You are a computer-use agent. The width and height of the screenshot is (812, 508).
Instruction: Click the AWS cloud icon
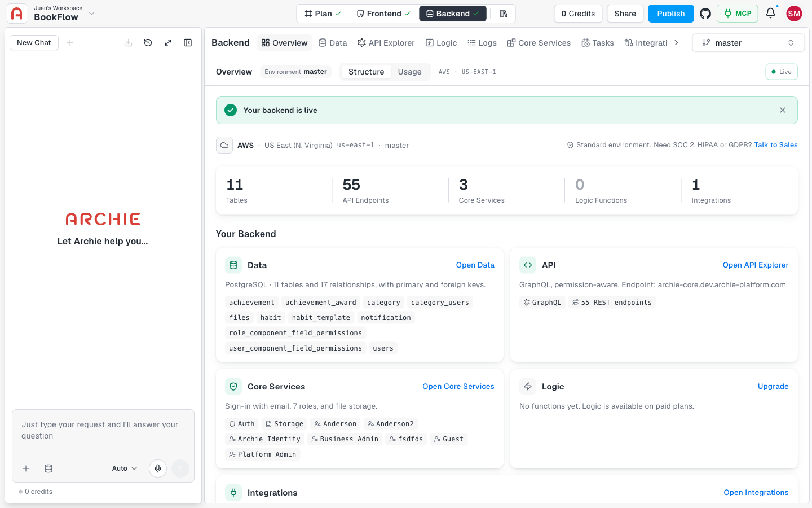tap(224, 145)
